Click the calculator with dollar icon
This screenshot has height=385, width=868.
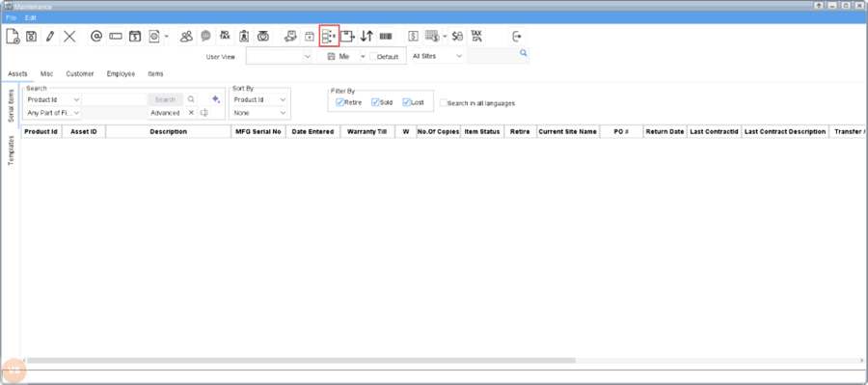pos(432,37)
